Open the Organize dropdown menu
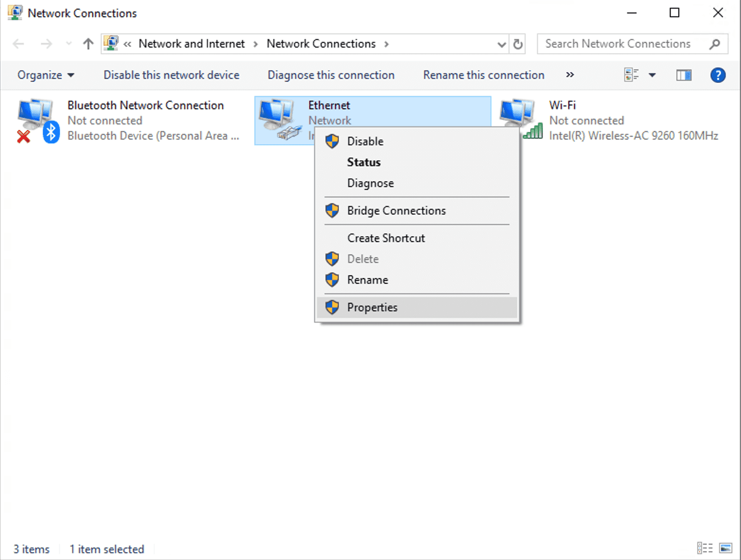741x560 pixels. click(x=46, y=75)
